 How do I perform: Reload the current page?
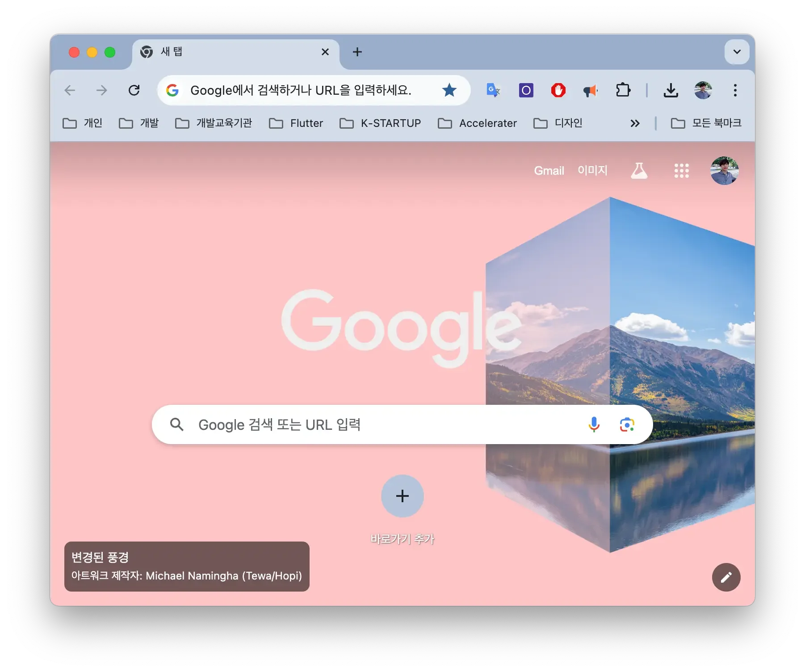coord(134,90)
